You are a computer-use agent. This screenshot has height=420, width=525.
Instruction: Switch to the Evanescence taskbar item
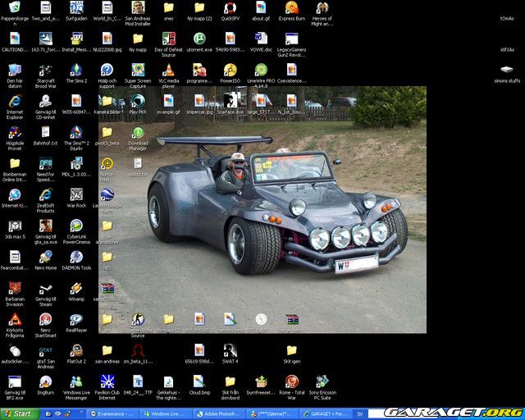[112, 413]
